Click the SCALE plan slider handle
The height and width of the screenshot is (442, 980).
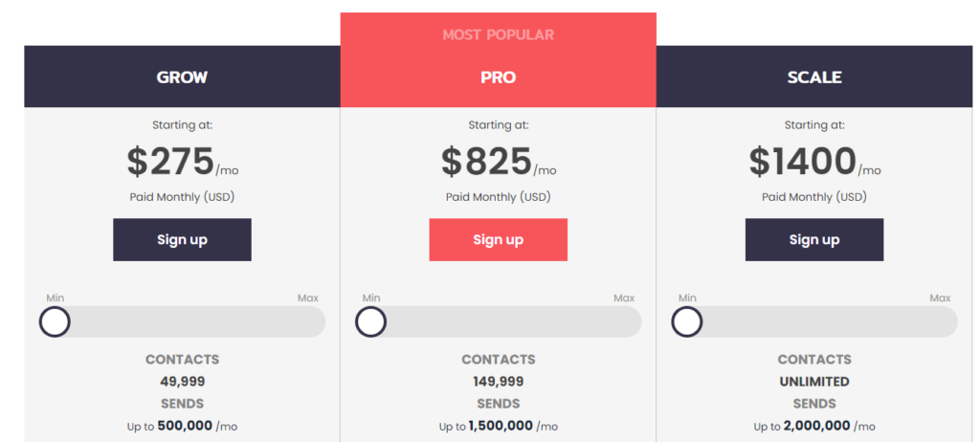pos(686,322)
